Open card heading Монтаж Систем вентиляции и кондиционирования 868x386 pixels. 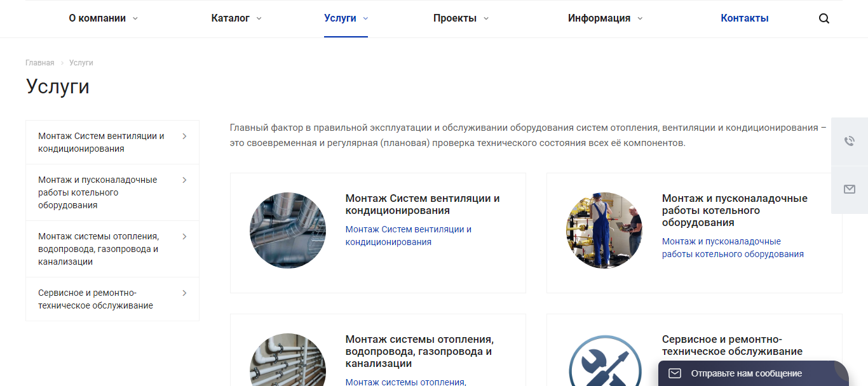[x=423, y=204]
